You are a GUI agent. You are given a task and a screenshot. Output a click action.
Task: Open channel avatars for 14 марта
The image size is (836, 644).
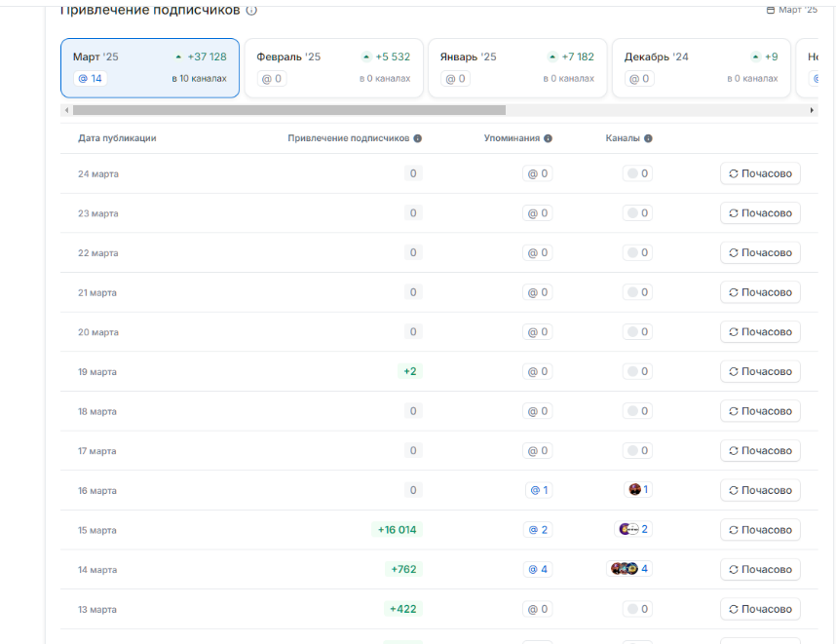pyautogui.click(x=625, y=569)
